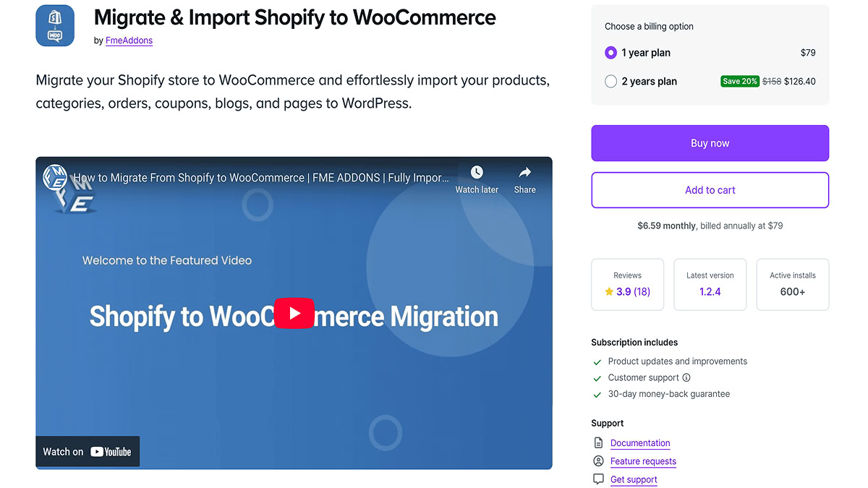Click the Watch later clock icon
This screenshot has height=488, width=868.
477,172
